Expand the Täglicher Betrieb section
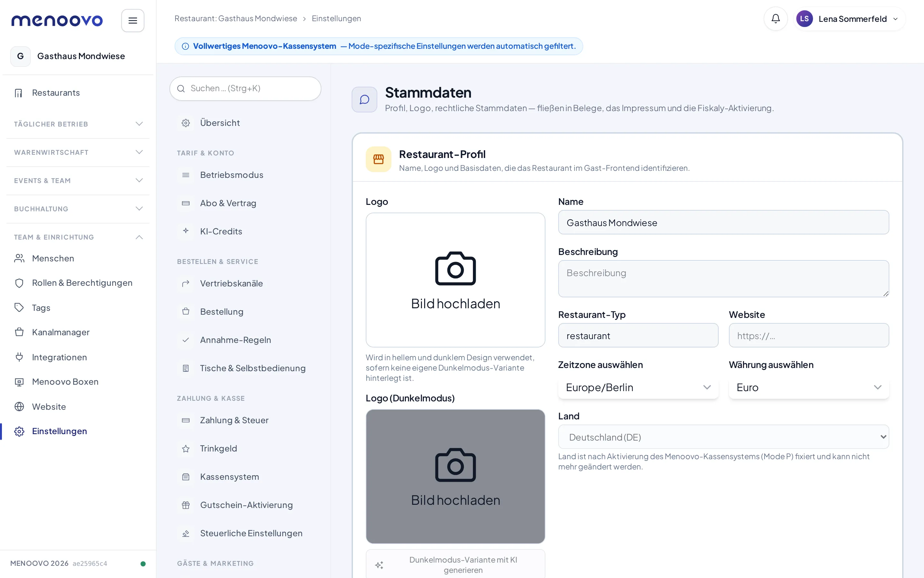 78,124
